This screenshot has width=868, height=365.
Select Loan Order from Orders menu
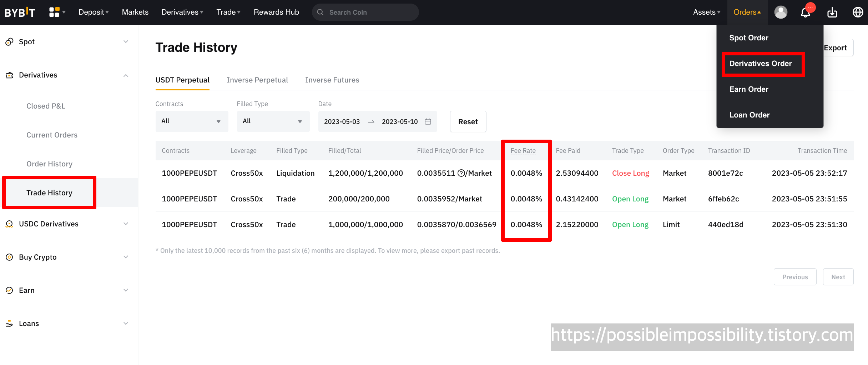point(750,115)
